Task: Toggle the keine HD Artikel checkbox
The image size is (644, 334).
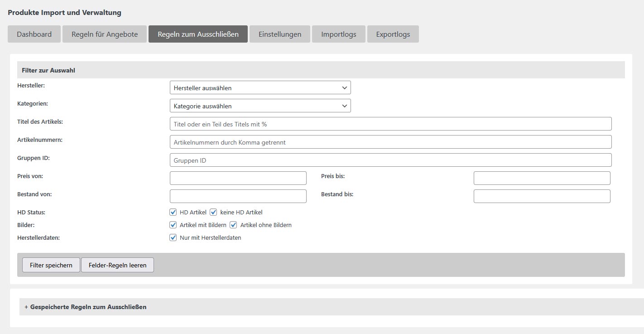Action: pyautogui.click(x=214, y=212)
